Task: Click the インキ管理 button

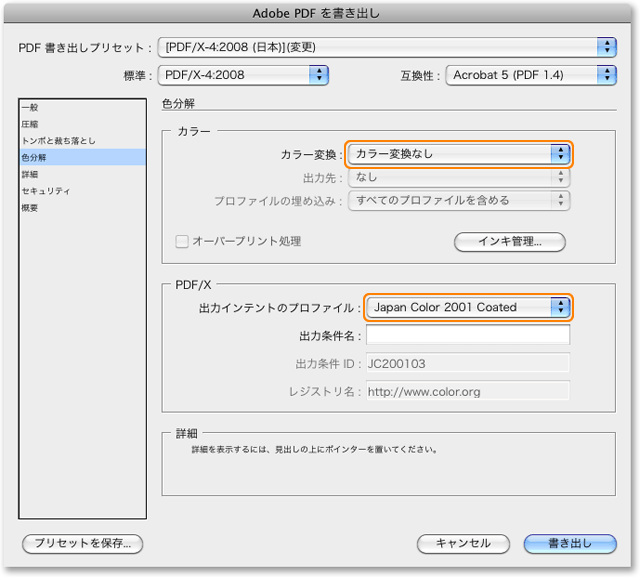Action: click(510, 241)
